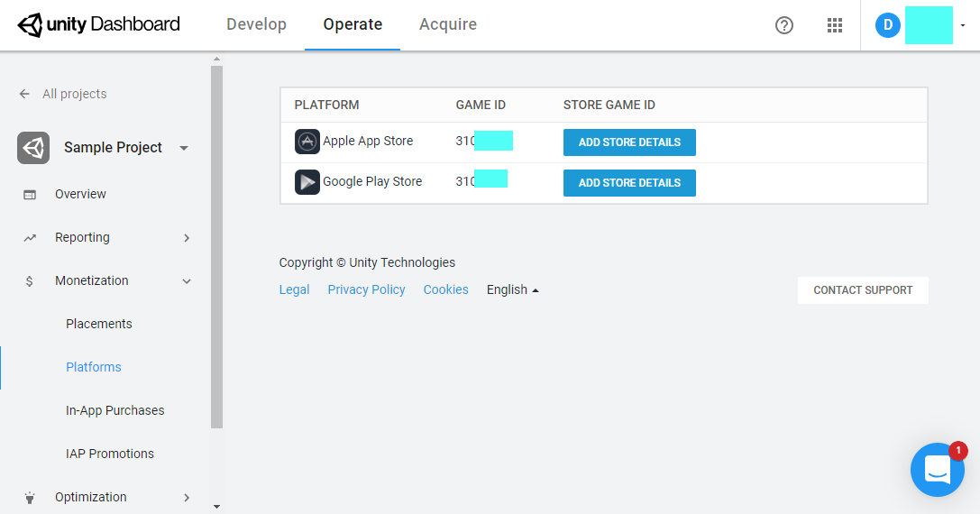Add store details for Apple App Store
980x514 pixels.
(629, 142)
